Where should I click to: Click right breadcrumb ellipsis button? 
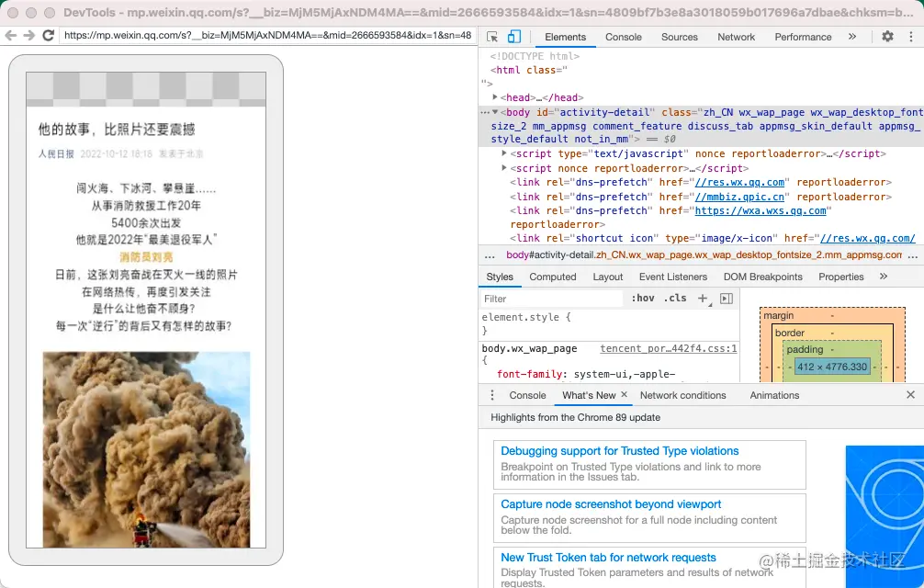click(913, 255)
